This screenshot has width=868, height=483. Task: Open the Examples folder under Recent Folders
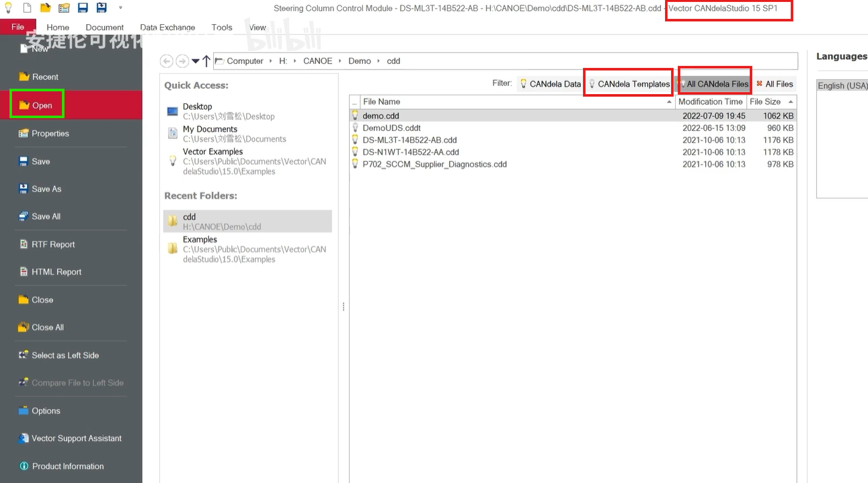pyautogui.click(x=247, y=249)
